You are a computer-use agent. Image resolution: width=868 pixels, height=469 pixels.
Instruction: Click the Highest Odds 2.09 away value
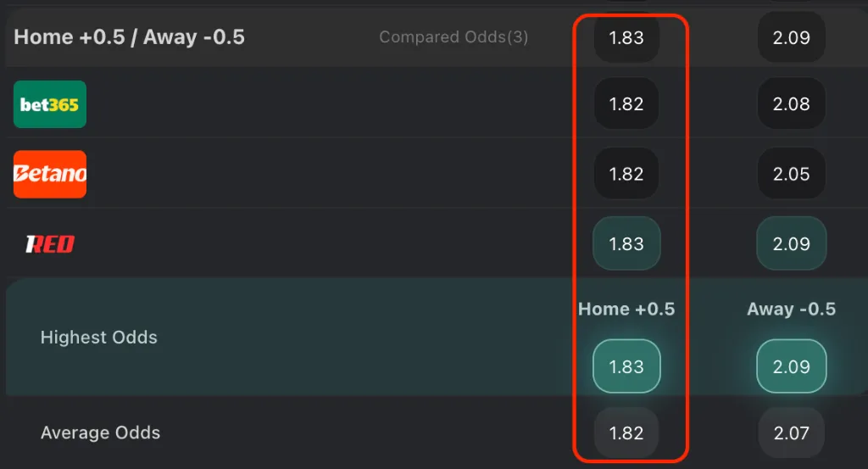pos(791,366)
